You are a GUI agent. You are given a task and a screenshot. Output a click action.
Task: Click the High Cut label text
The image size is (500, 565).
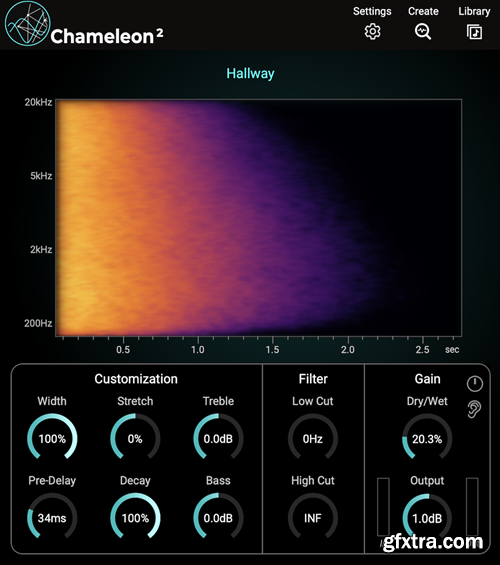click(x=313, y=481)
